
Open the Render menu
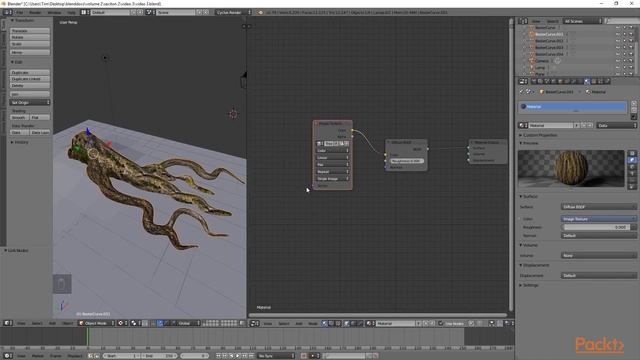[35, 13]
